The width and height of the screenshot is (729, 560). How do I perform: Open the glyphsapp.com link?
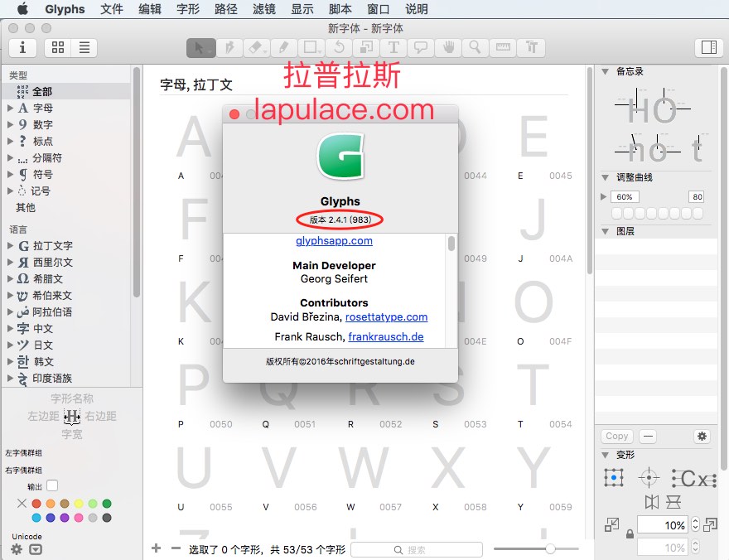[334, 241]
